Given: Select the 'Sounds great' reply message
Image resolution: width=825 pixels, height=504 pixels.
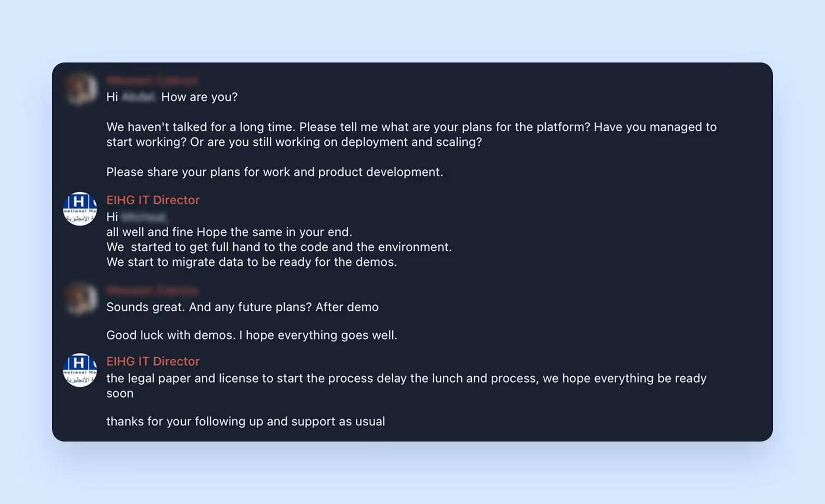Looking at the screenshot, I should (242, 307).
